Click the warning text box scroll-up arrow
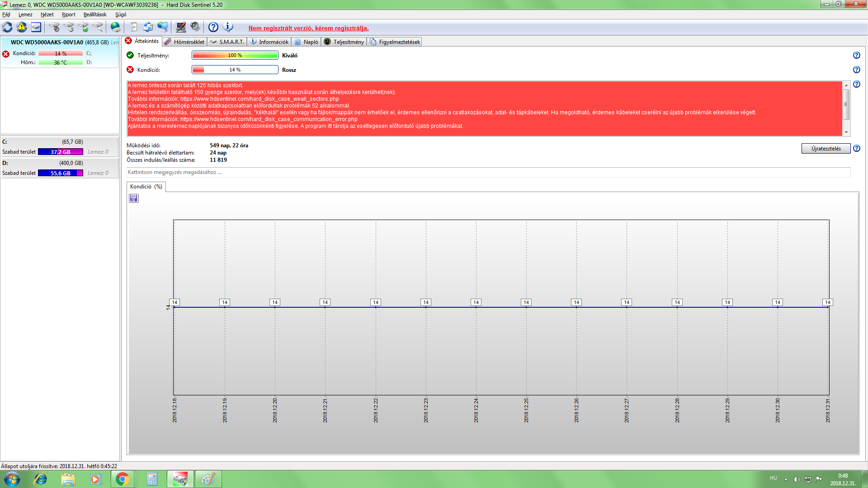Screen dimensions: 868x488 846,85
